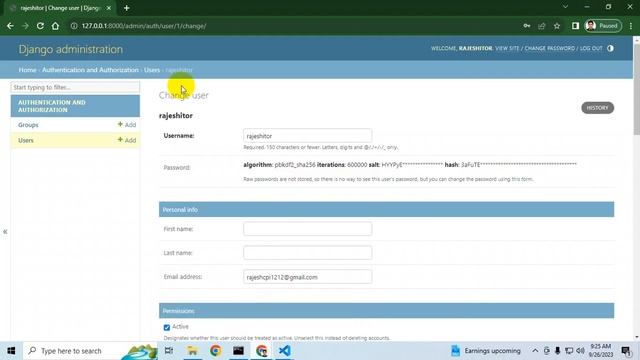The width and height of the screenshot is (640, 360).
Task: Open the Paused profile button
Action: click(x=603, y=26)
